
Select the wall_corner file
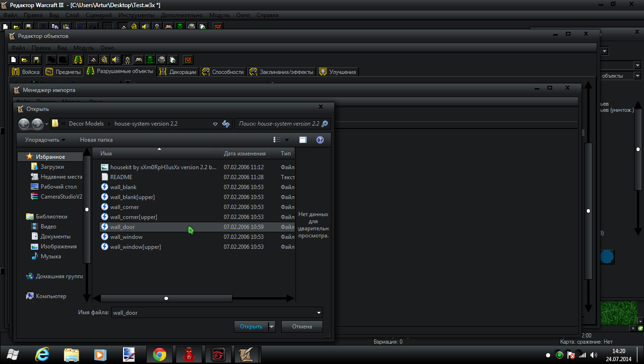coord(125,207)
